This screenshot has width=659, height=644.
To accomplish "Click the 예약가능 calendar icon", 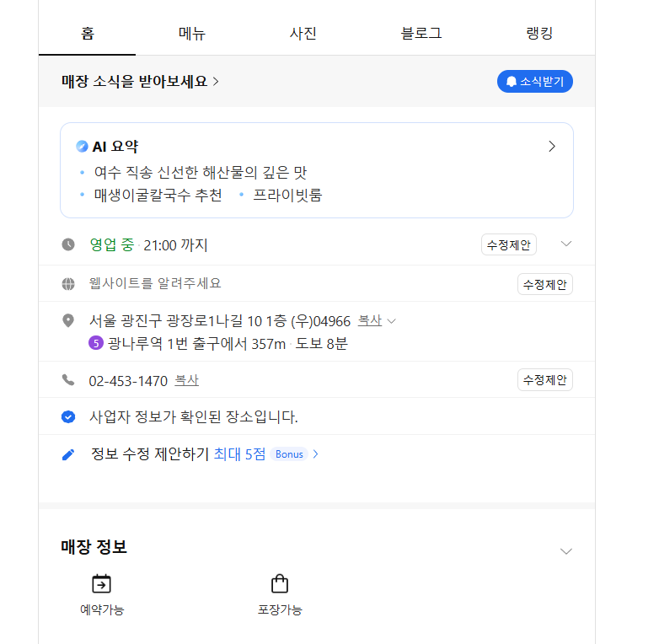I will click(101, 583).
